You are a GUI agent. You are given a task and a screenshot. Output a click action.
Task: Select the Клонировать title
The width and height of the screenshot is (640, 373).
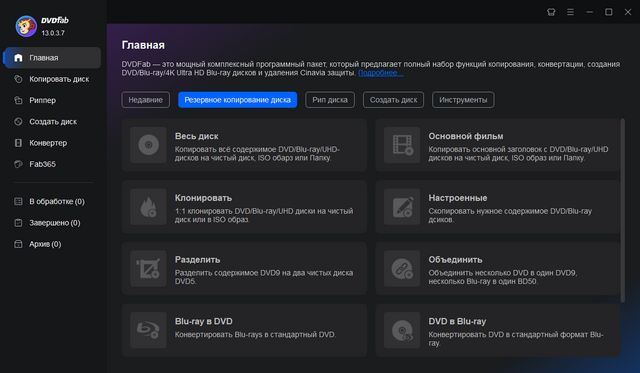tap(203, 198)
